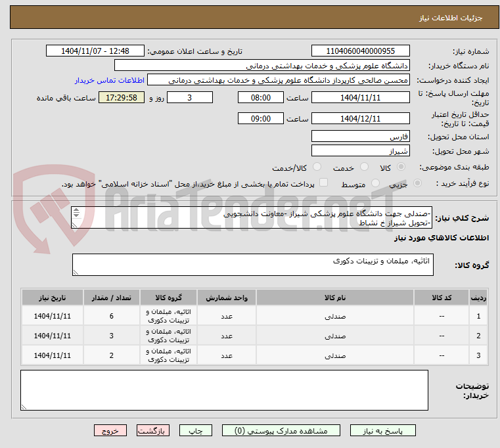
Task: Open اطلاعات تماس خریدار link
Action: pyautogui.click(x=110, y=80)
